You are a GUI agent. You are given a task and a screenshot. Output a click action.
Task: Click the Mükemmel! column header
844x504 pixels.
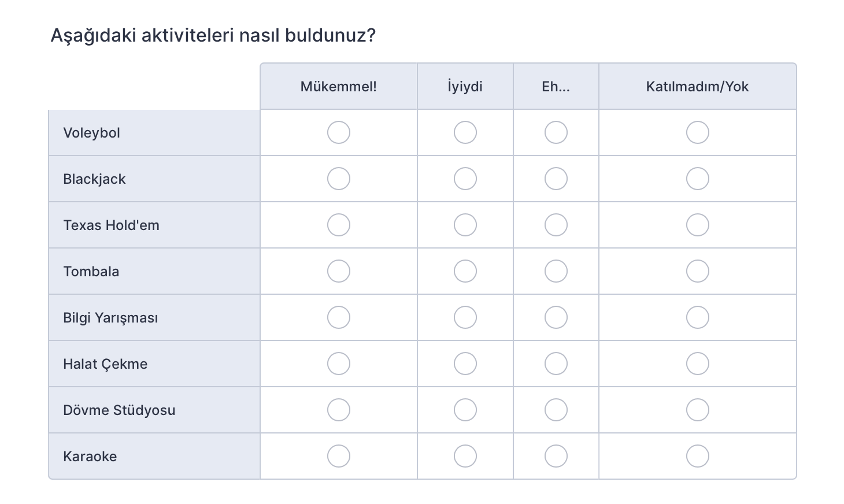tap(339, 87)
